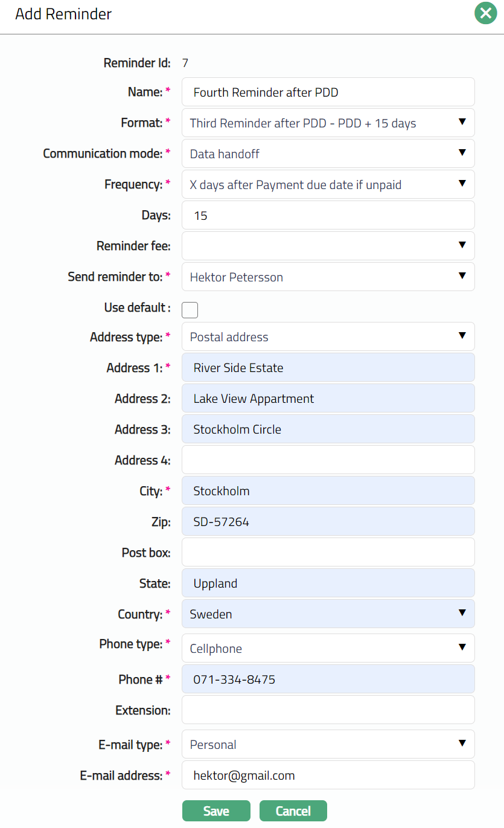Select the empty Address 4 field
Image resolution: width=504 pixels, height=828 pixels.
[328, 460]
